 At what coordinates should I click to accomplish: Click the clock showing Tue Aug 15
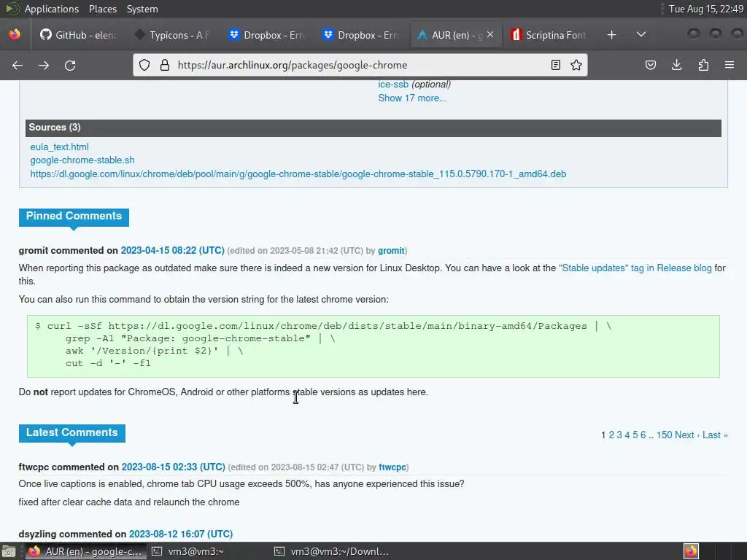pyautogui.click(x=705, y=9)
